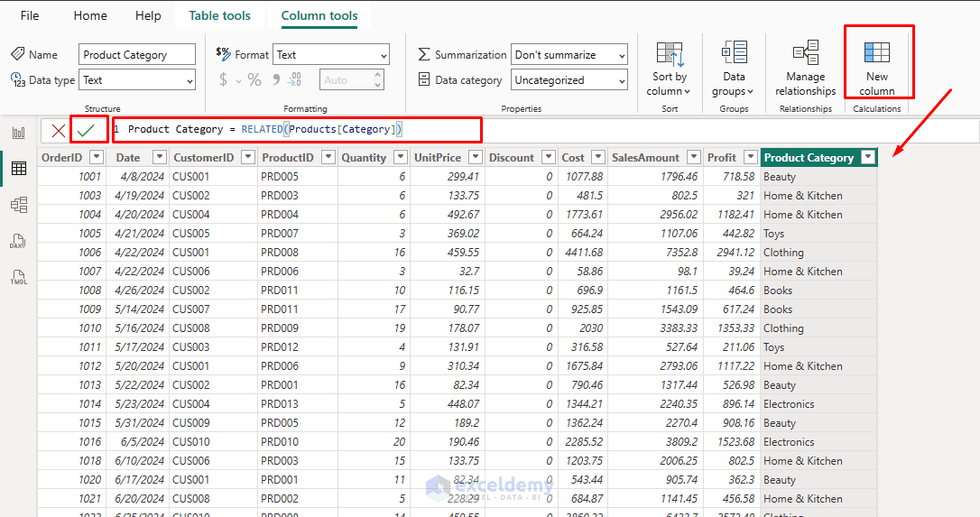Screen dimensions: 980x517
Task: Switch to the Help tab
Action: tap(148, 15)
